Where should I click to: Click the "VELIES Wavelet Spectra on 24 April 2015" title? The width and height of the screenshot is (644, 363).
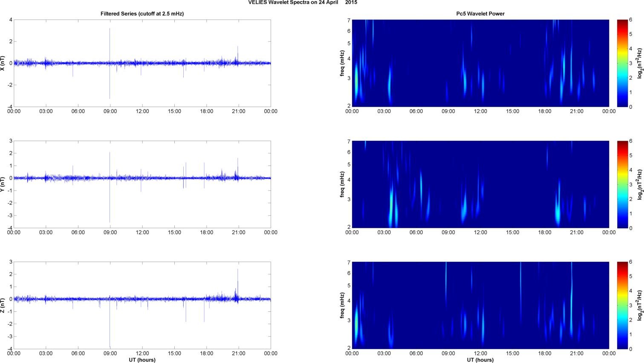[303, 3]
